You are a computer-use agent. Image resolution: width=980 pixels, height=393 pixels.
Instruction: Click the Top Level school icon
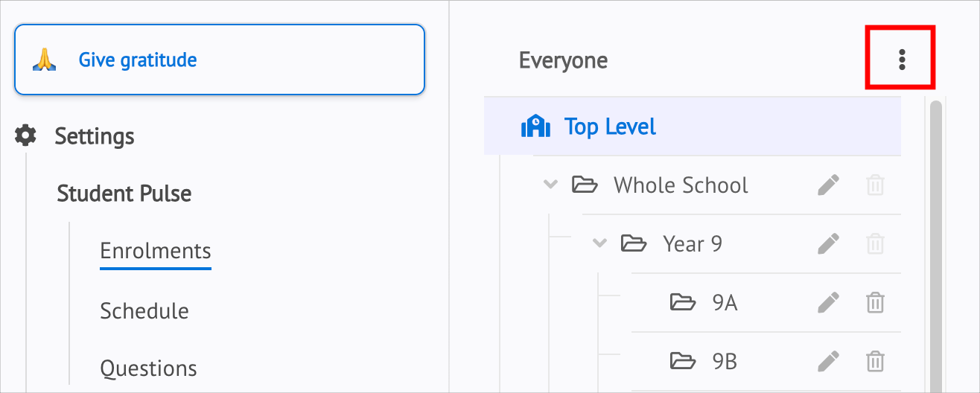pos(535,127)
